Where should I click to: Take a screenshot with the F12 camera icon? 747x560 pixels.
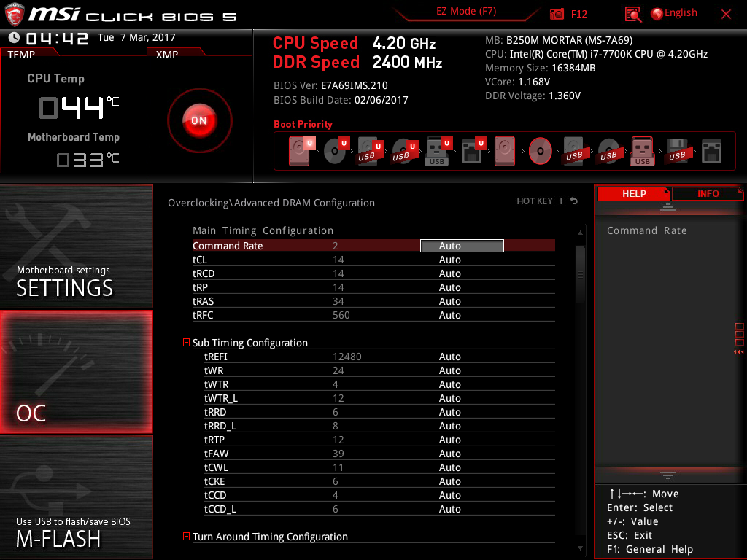pyautogui.click(x=557, y=14)
